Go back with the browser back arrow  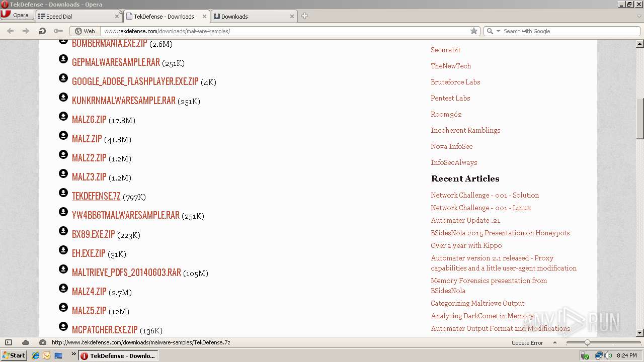tap(10, 31)
